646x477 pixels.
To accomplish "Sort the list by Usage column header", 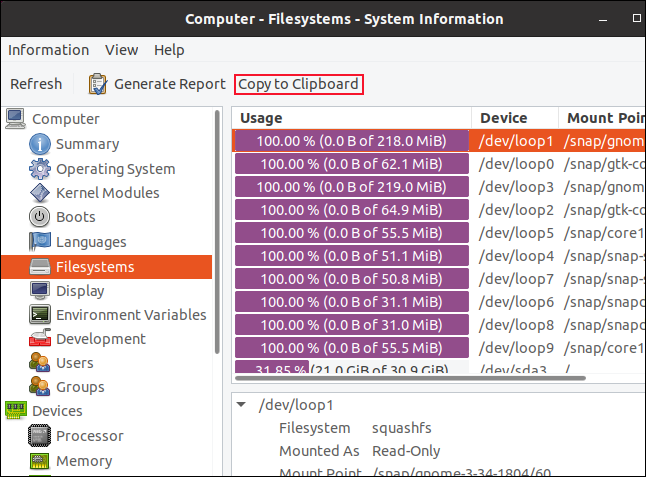I will click(350, 118).
